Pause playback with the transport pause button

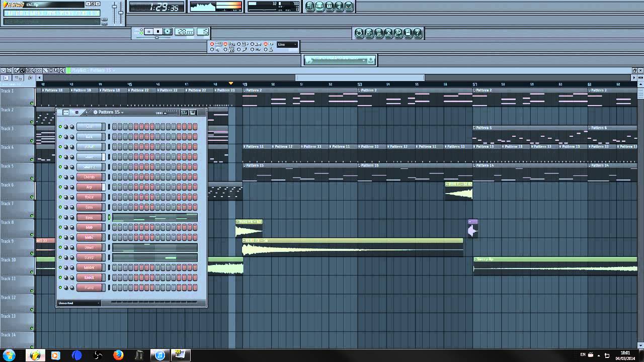pyautogui.click(x=148, y=31)
